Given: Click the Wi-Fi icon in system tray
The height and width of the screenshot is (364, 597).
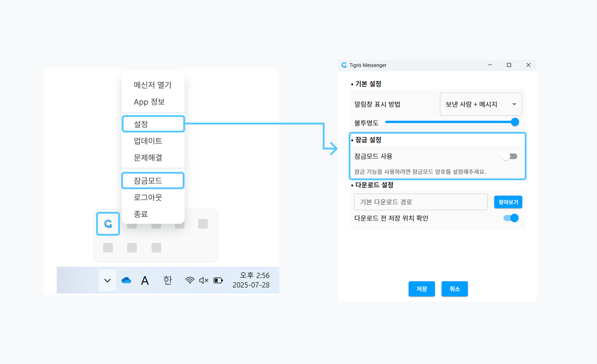Looking at the screenshot, I should point(190,280).
